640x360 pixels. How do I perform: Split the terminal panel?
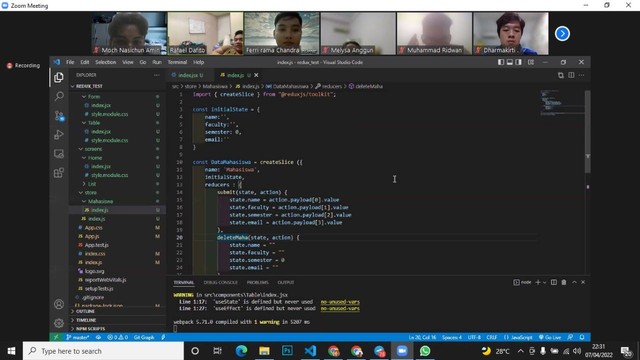tap(554, 282)
